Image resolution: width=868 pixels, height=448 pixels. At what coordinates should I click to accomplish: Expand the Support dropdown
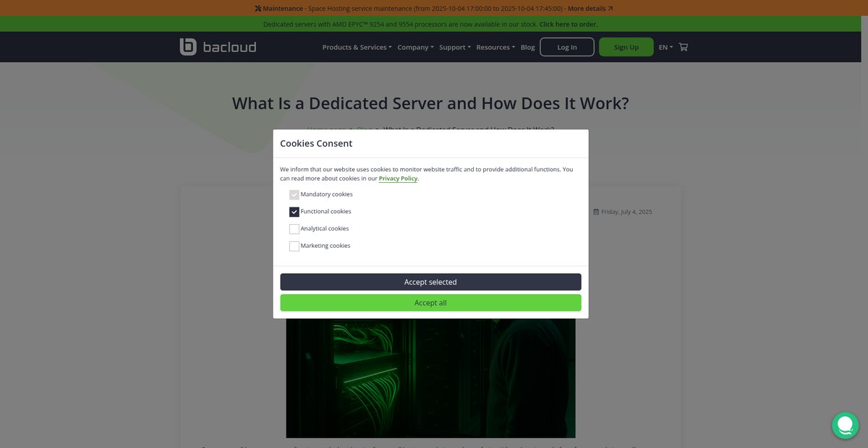(x=455, y=47)
